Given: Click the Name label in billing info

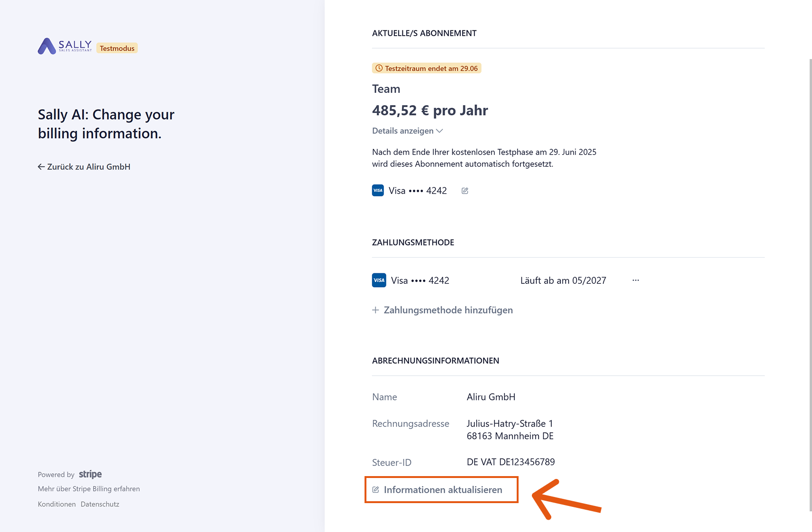Looking at the screenshot, I should click(384, 397).
